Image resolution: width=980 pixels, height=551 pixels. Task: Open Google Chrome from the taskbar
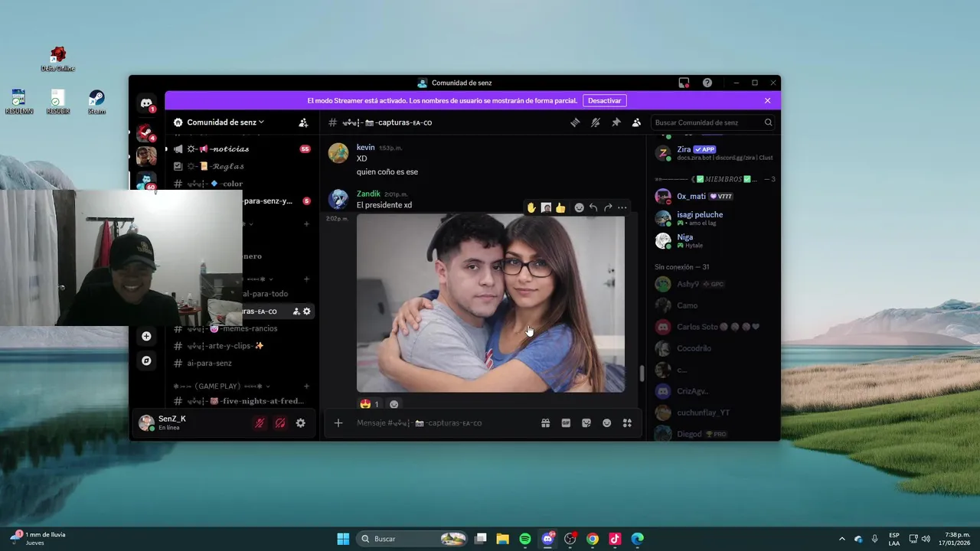coord(593,539)
